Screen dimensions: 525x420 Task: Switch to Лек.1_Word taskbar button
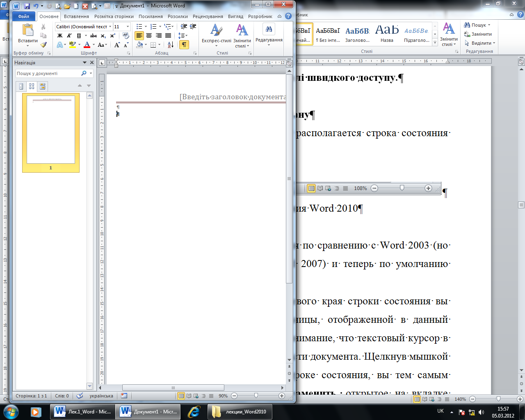[x=82, y=412]
